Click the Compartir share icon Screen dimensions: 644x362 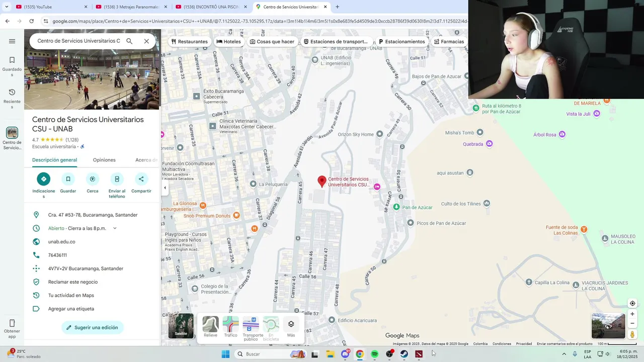(141, 178)
